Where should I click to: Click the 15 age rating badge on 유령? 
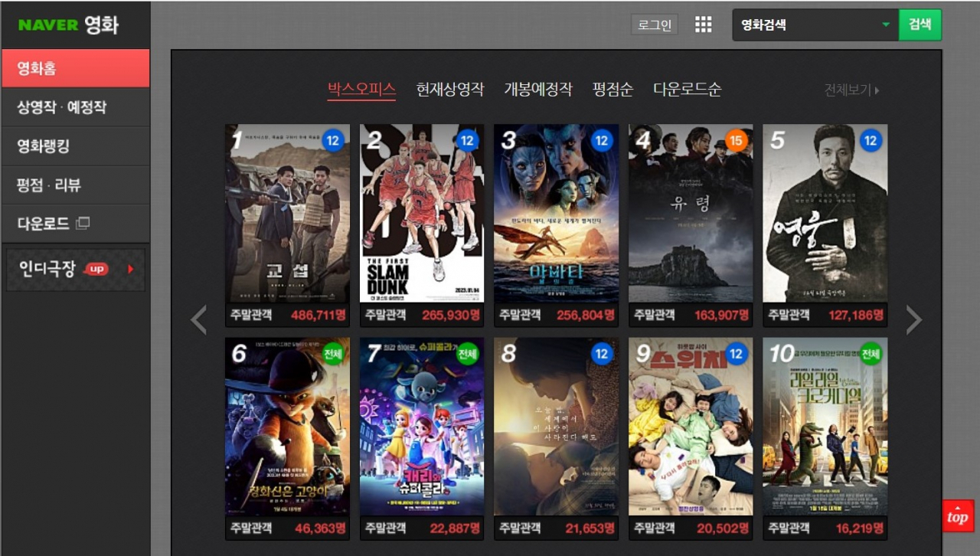(736, 141)
